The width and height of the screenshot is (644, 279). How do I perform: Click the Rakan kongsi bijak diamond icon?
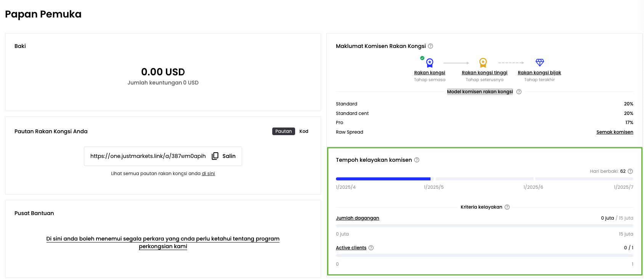[x=540, y=62]
